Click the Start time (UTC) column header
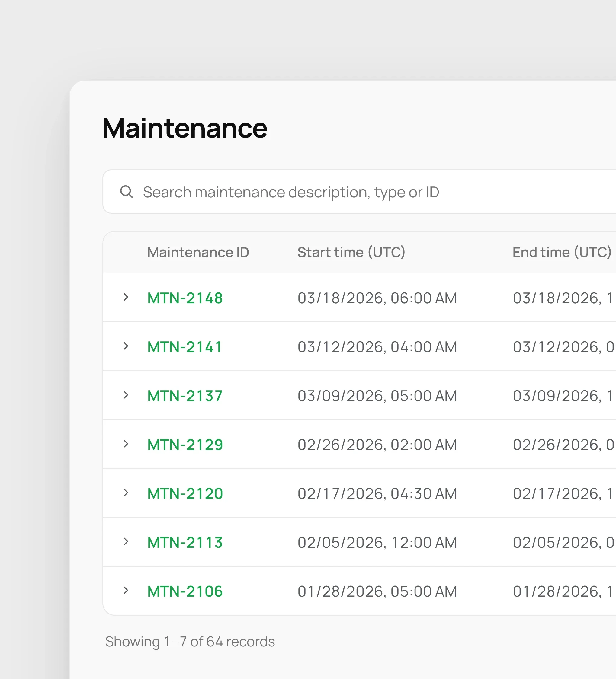Viewport: 616px width, 679px height. (x=351, y=252)
